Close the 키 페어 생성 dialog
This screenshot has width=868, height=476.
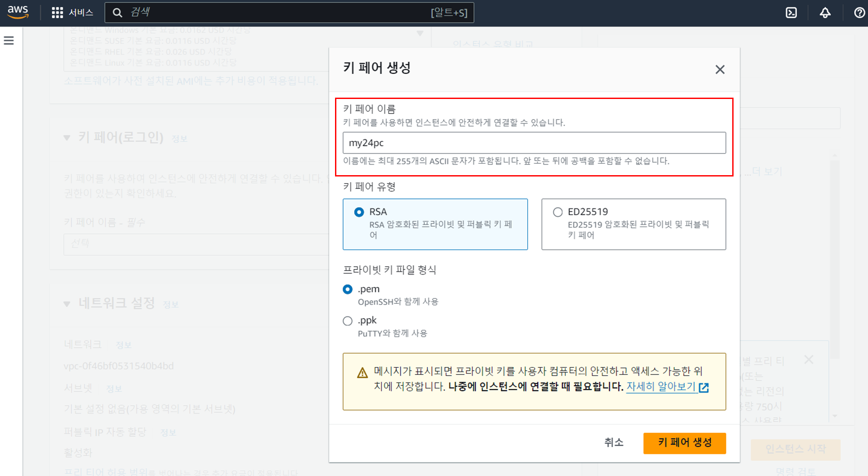tap(720, 70)
